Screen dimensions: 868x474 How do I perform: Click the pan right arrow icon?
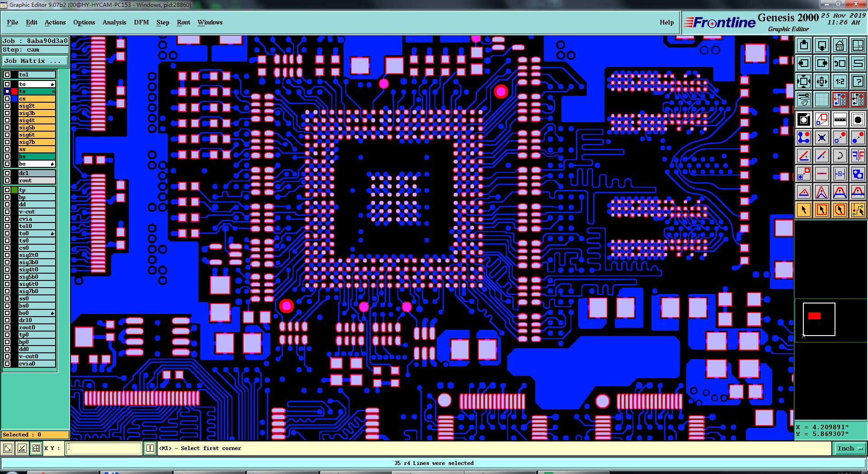822,63
